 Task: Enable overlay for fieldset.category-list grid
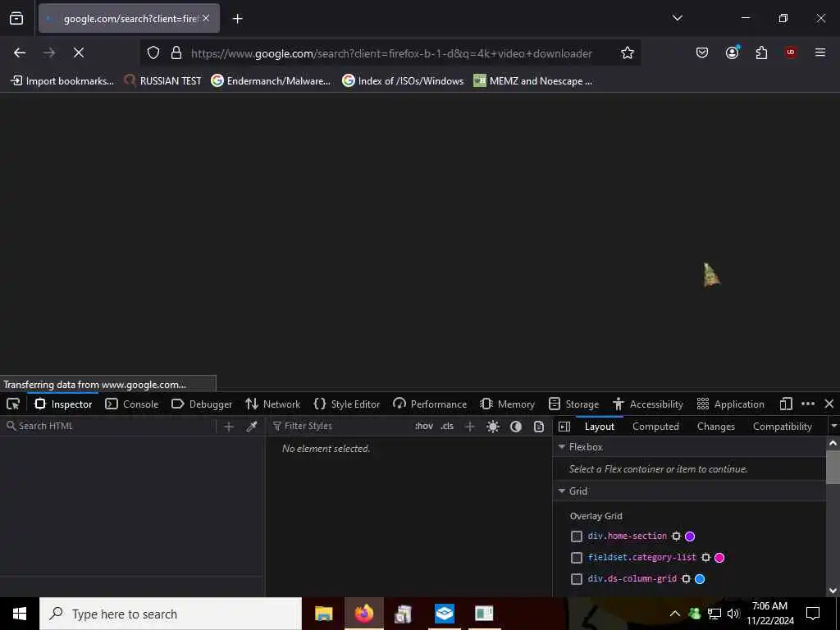pos(577,558)
